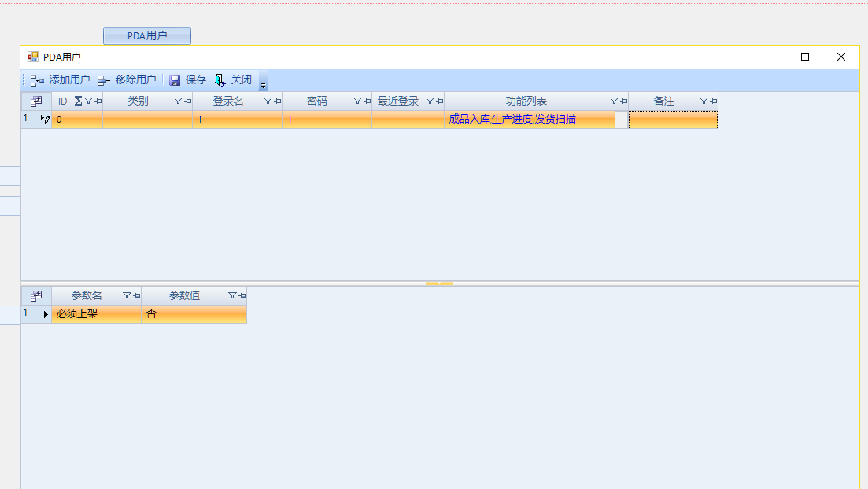868x489 pixels.
Task: Click the 移除用户 (remove user) toolbar icon
Action: tap(103, 80)
